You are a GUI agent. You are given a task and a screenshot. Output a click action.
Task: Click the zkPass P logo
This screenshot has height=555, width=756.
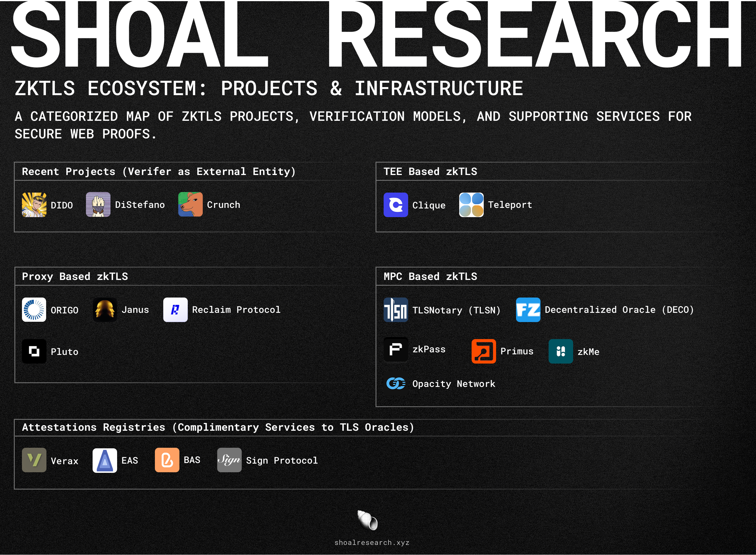coord(396,349)
